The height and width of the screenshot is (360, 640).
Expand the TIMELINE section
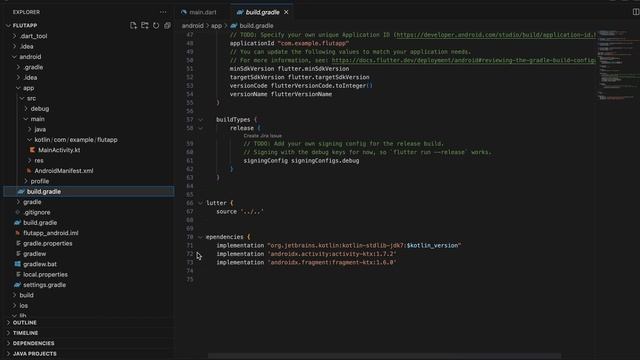click(x=25, y=333)
